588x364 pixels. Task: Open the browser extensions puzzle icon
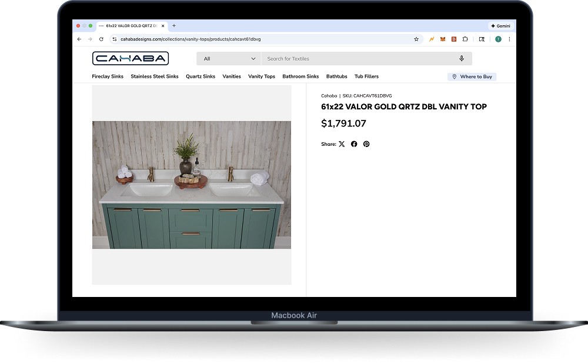(465, 39)
